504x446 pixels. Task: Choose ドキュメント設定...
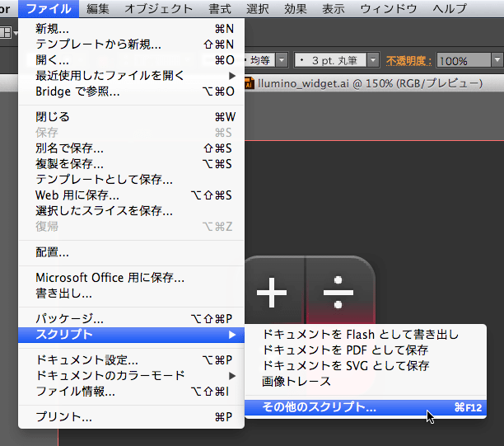132,359
